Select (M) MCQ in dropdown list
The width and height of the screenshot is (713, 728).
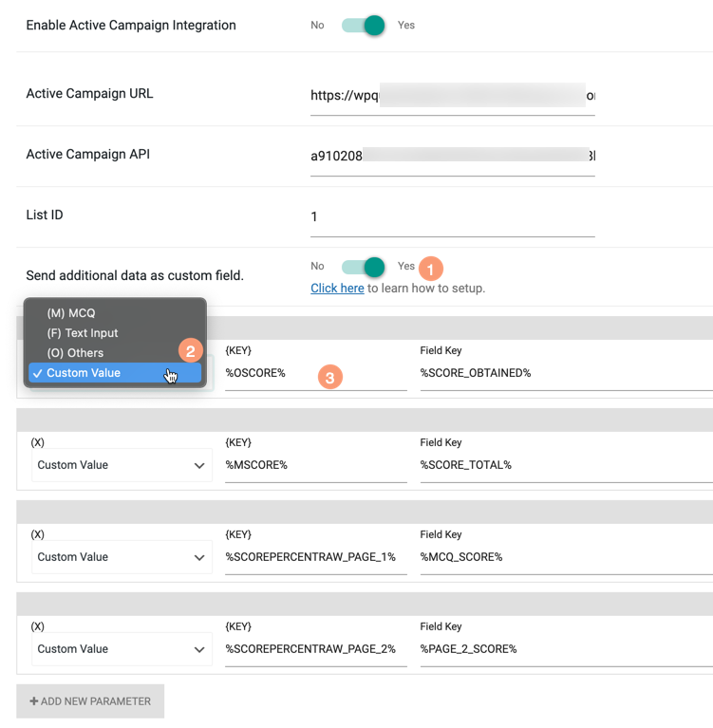click(115, 313)
